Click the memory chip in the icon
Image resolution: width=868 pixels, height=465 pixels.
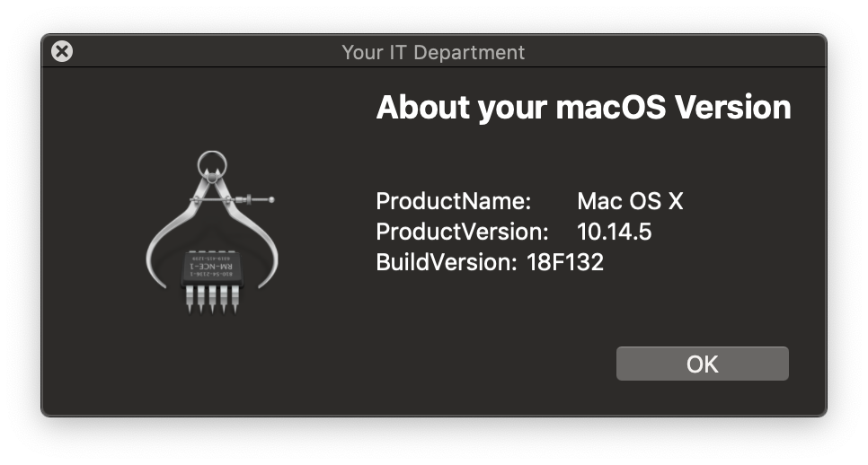tap(213, 269)
